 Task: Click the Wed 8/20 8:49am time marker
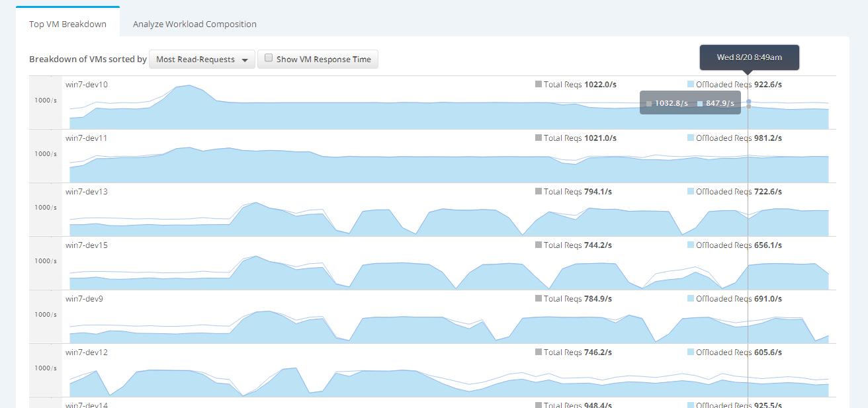pyautogui.click(x=749, y=58)
